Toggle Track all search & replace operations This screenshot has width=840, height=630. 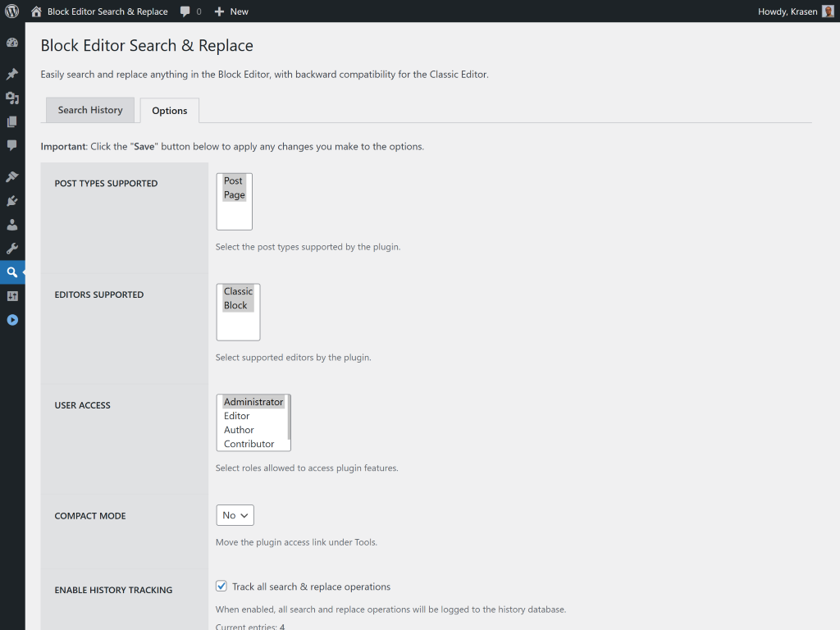(x=221, y=587)
